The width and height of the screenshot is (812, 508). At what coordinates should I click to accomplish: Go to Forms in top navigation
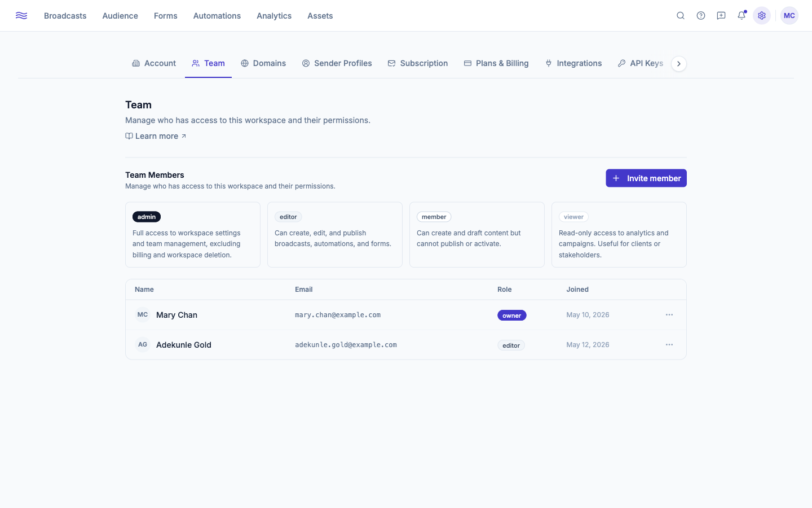click(x=166, y=16)
